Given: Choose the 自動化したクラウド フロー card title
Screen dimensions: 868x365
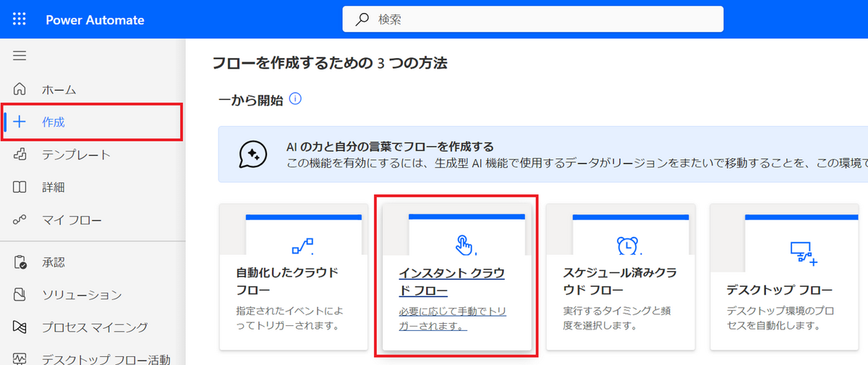Looking at the screenshot, I should point(288,282).
